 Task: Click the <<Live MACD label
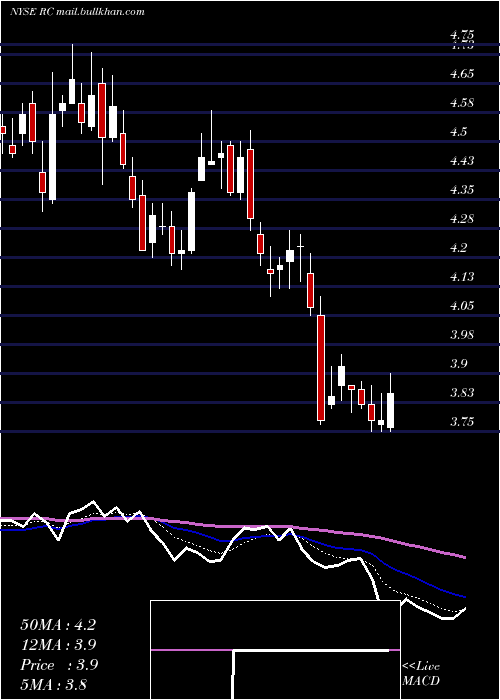[421, 674]
